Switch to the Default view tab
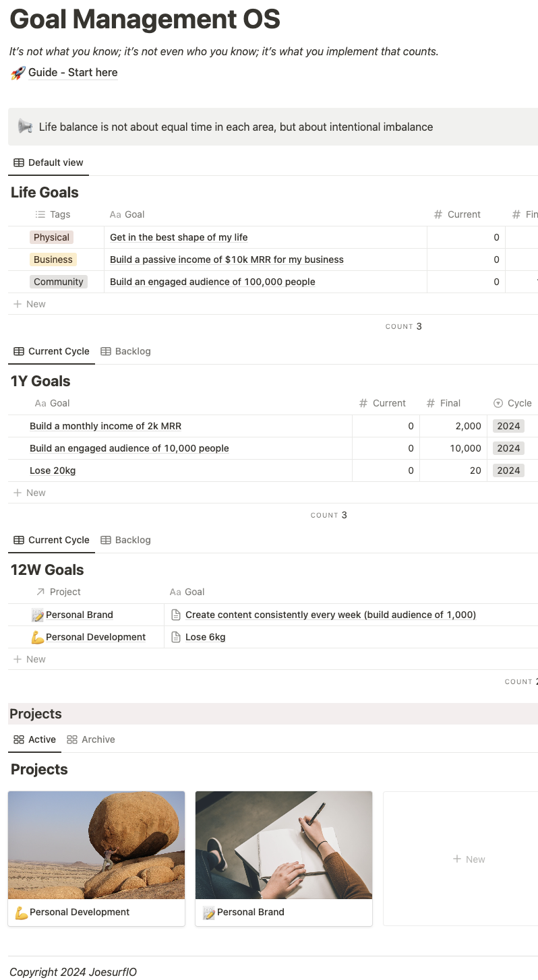Viewport: 538px width, 980px height. click(49, 162)
